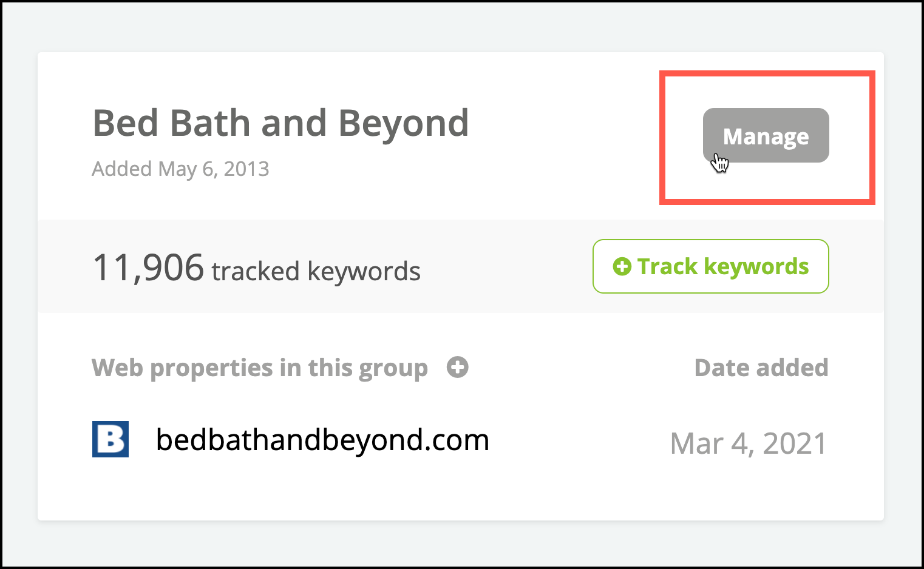Click the domain name text bedbathandbeyond.com
924x569 pixels.
click(322, 440)
